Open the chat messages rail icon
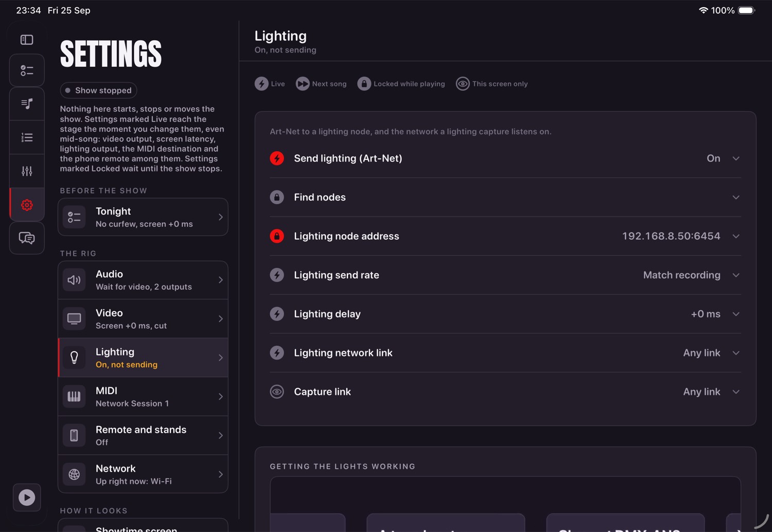The height and width of the screenshot is (532, 772). pyautogui.click(x=27, y=238)
